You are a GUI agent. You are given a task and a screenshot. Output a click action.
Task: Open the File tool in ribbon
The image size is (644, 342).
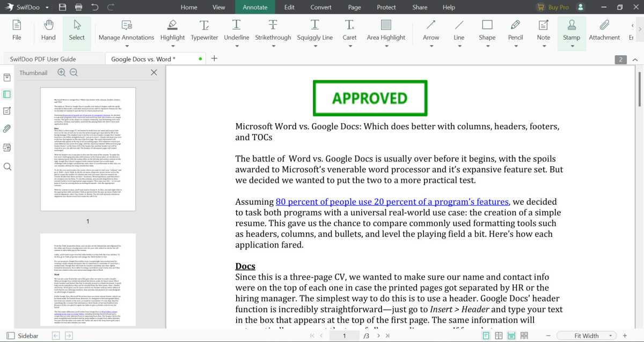pos(17,30)
